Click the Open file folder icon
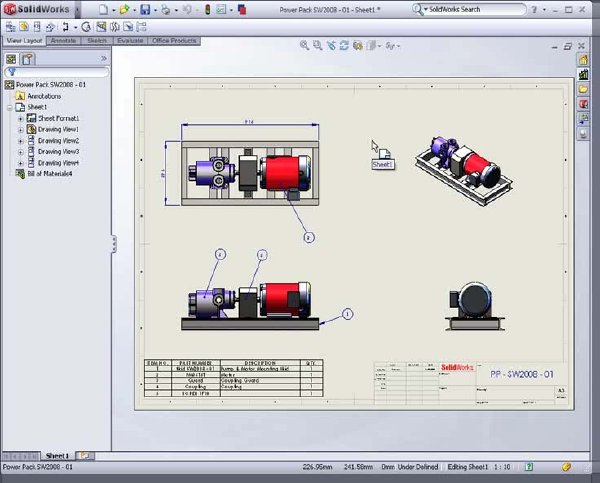The height and width of the screenshot is (483, 600). 124,9
